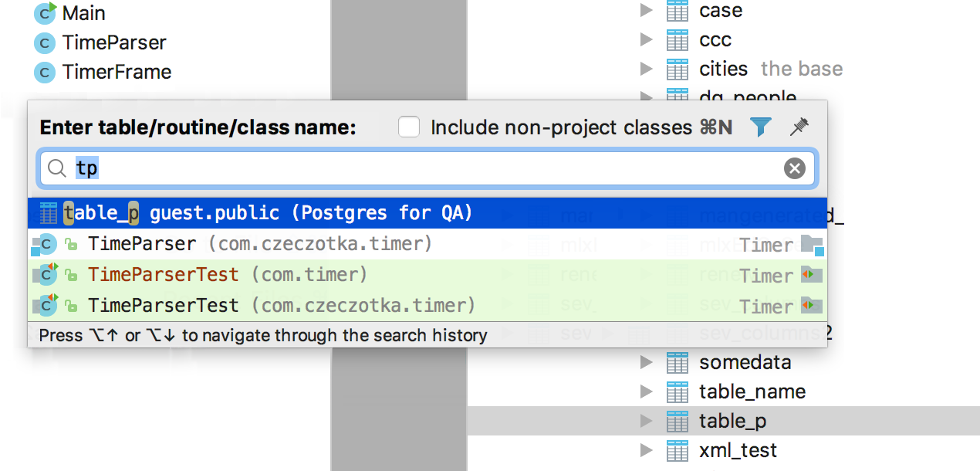Enable Include non-project classes checkbox
Screen dimensions: 980x471
(x=409, y=127)
